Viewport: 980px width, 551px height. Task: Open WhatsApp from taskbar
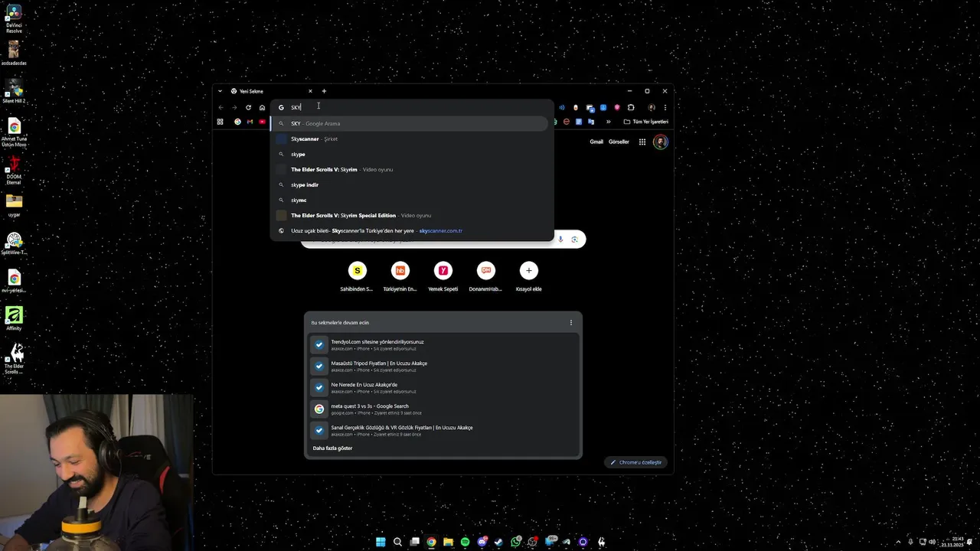[x=516, y=542]
